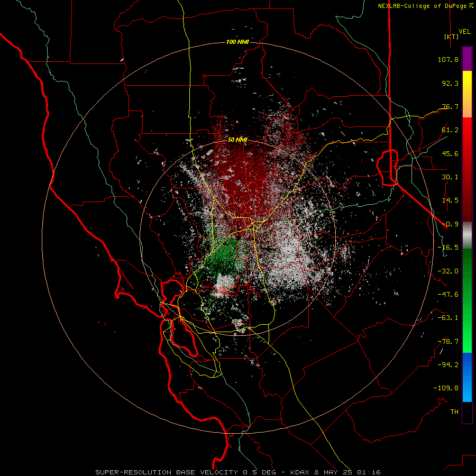Click the 92.3 velocity scale value
Viewport: 476px width, 476px height.
click(x=450, y=83)
